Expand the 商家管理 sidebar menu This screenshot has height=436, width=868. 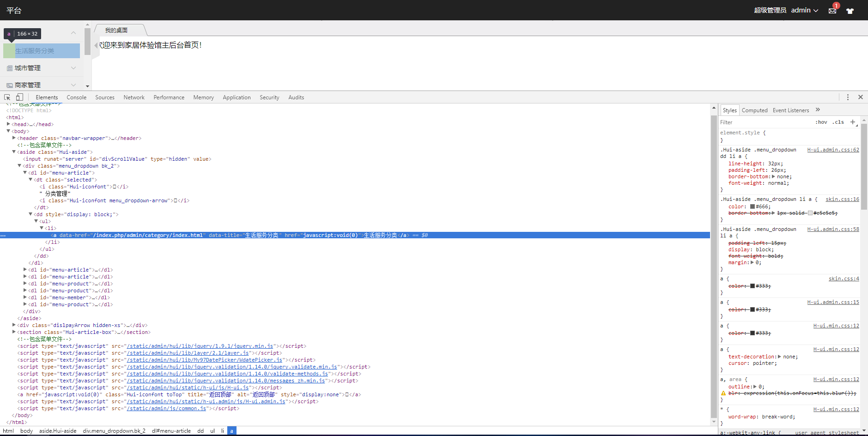[42, 85]
